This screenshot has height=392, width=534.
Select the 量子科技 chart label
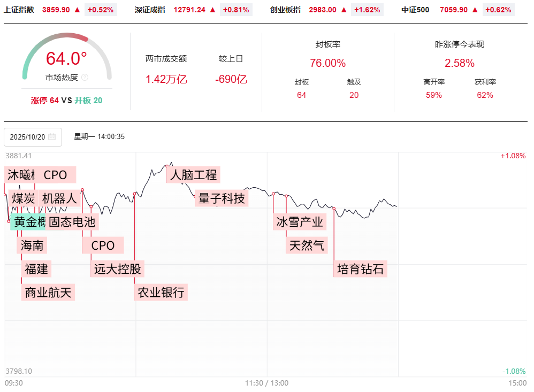(222, 198)
